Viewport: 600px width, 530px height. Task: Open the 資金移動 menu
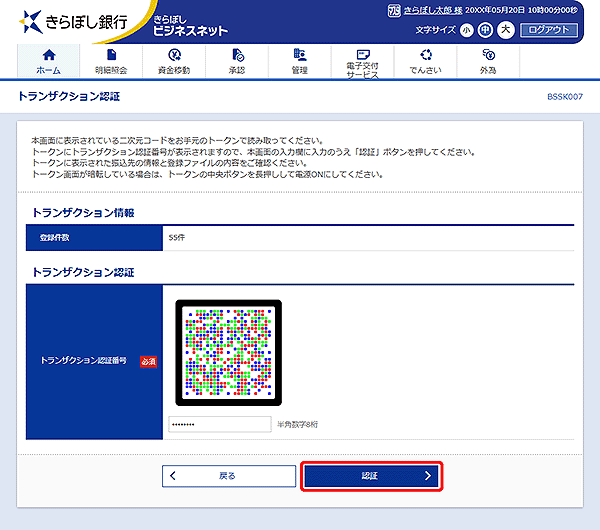tap(174, 61)
